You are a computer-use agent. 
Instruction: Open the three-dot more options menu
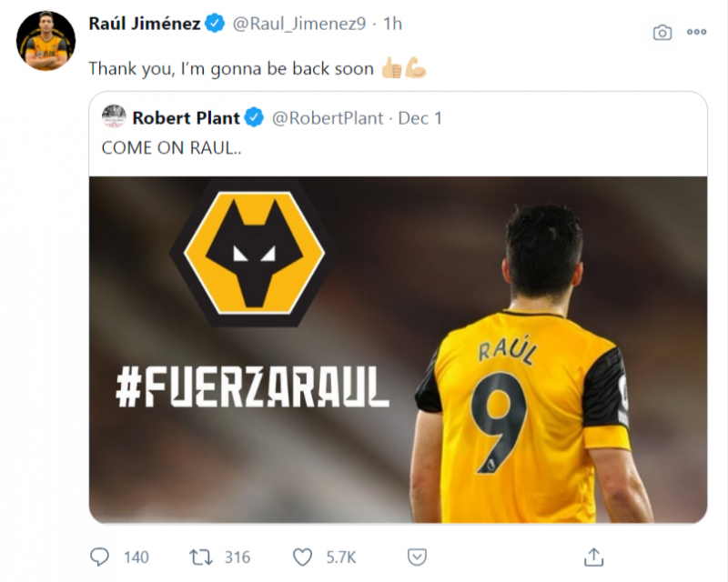(x=697, y=32)
